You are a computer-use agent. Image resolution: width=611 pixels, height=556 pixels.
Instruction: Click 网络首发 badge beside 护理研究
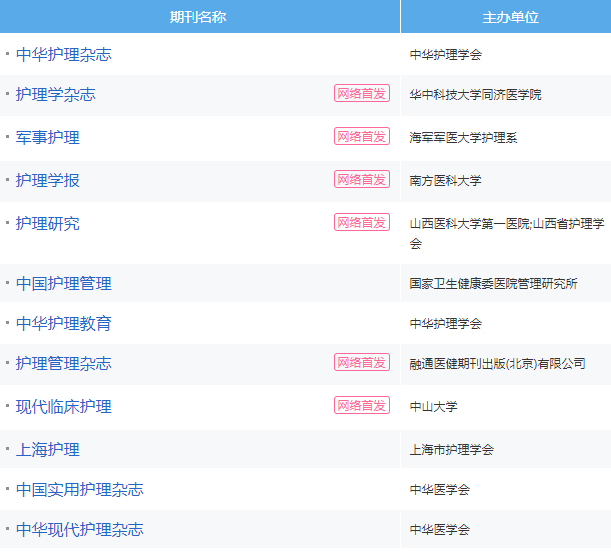coord(362,222)
